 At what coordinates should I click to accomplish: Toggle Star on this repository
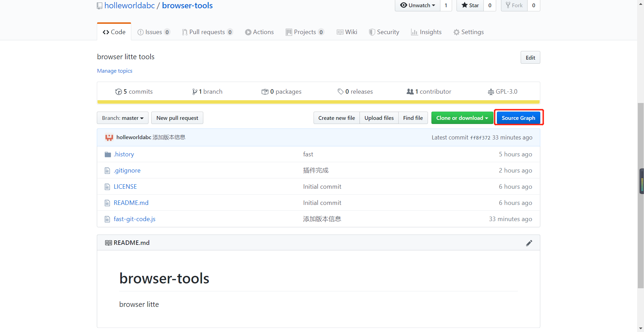coord(470,6)
